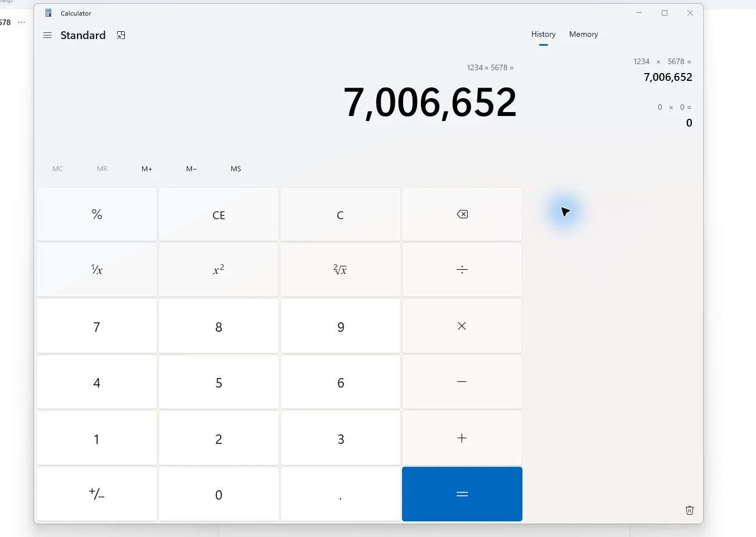Tap digit 1 key

click(x=97, y=438)
